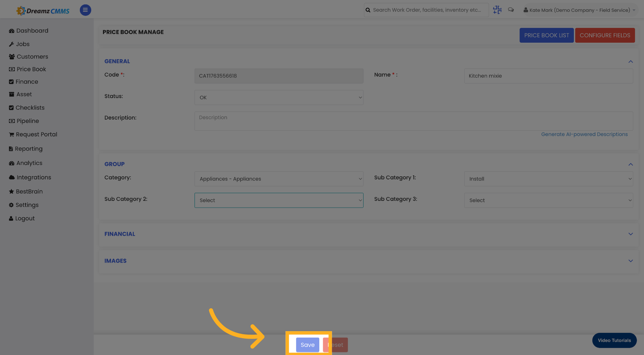The image size is (644, 355).
Task: Open Sub Category 2 Select dropdown
Action: 279,200
